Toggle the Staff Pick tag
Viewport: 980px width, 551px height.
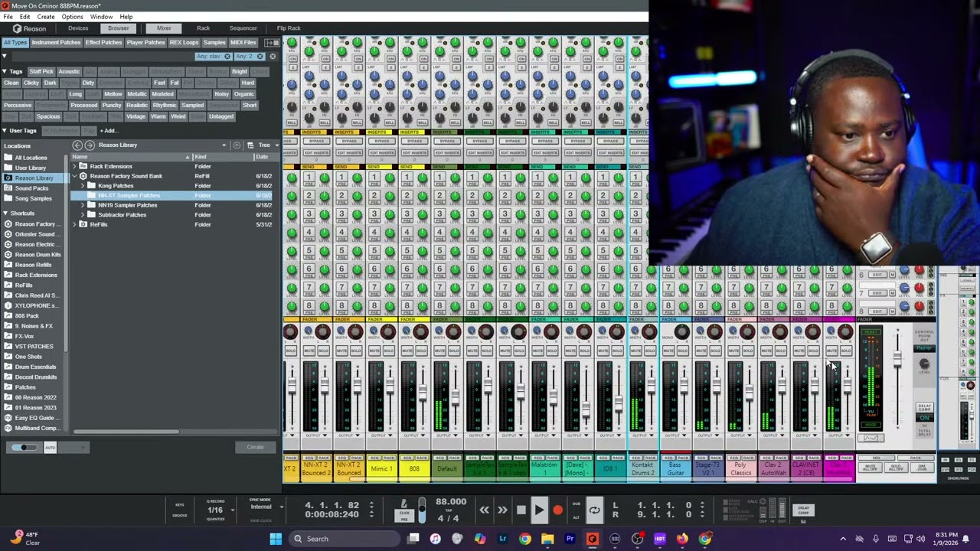click(41, 72)
